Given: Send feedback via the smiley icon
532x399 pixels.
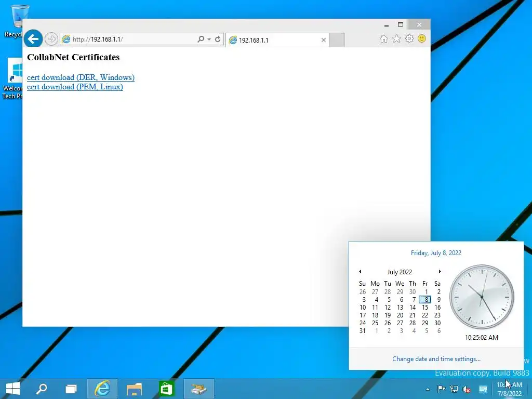Looking at the screenshot, I should [x=422, y=38].
